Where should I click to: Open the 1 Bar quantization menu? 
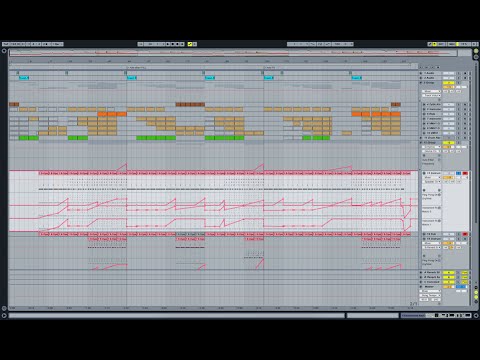pos(57,44)
